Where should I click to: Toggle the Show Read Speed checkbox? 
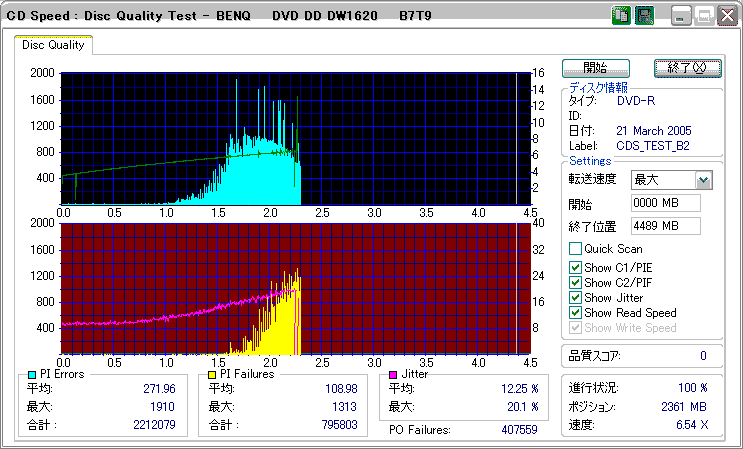[575, 313]
